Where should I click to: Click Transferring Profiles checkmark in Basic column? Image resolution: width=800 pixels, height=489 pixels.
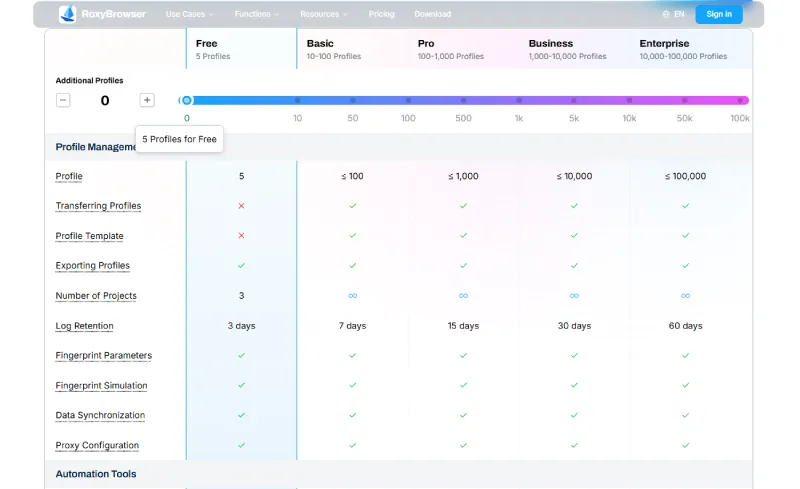[x=353, y=206]
